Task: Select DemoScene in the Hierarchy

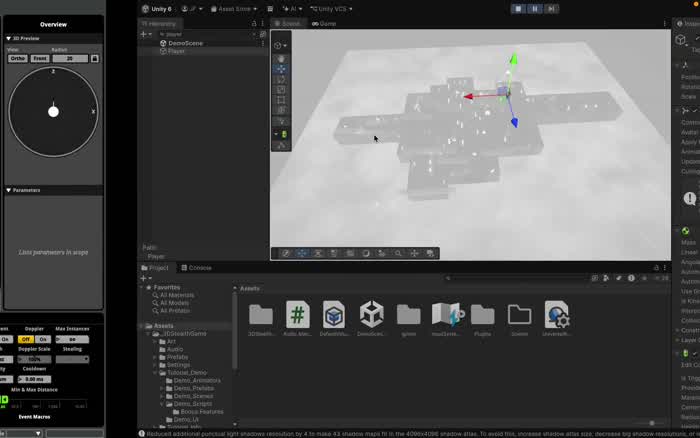Action: [185, 43]
